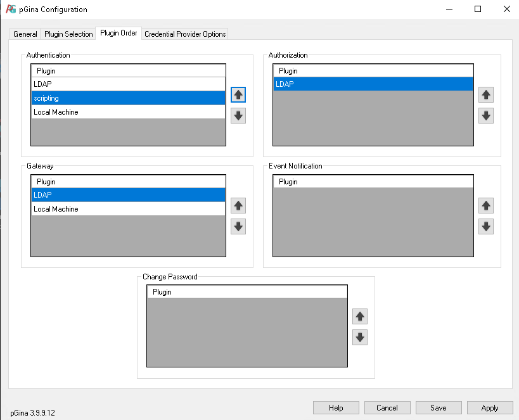Screen dimensions: 519x420
Task: Switch to the General tab
Action: 25,34
